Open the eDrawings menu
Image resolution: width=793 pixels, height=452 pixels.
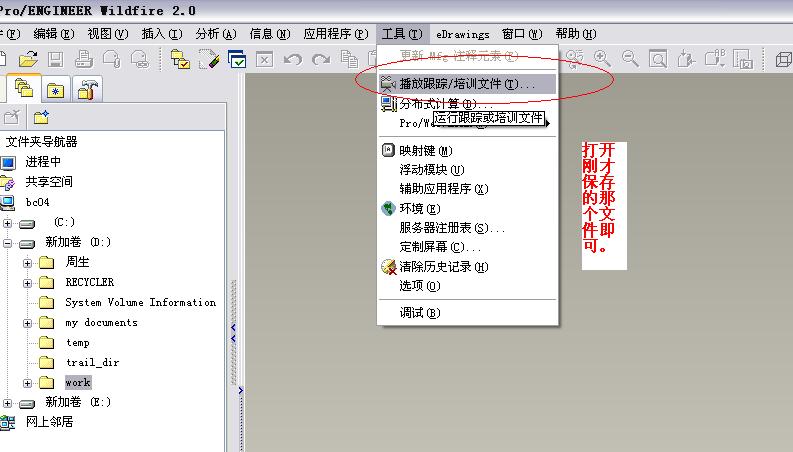[x=463, y=34]
